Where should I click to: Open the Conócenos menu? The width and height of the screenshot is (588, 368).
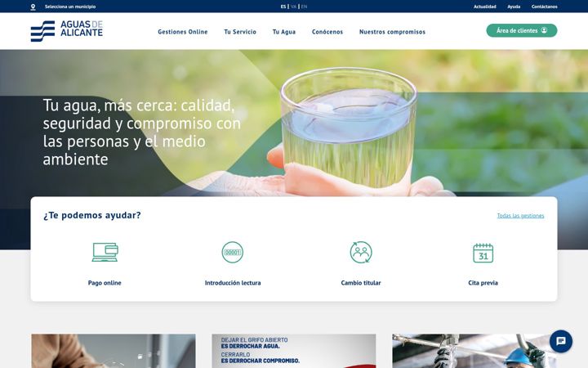coord(327,32)
